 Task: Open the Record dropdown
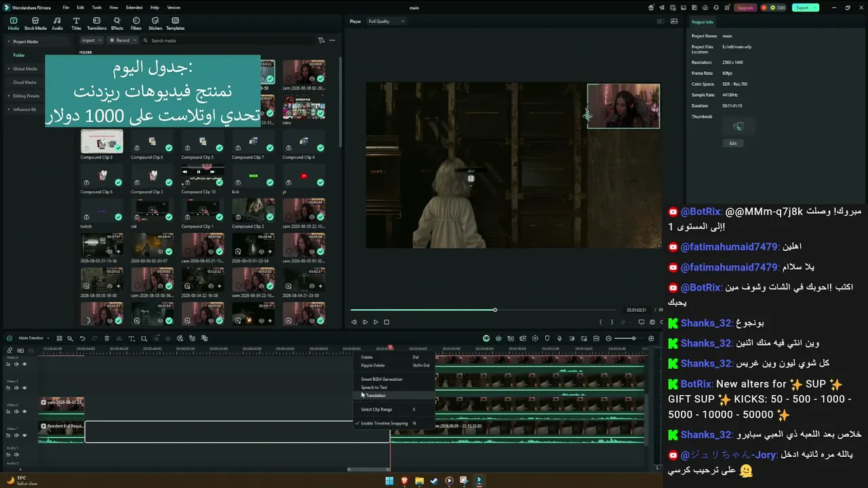[123, 41]
